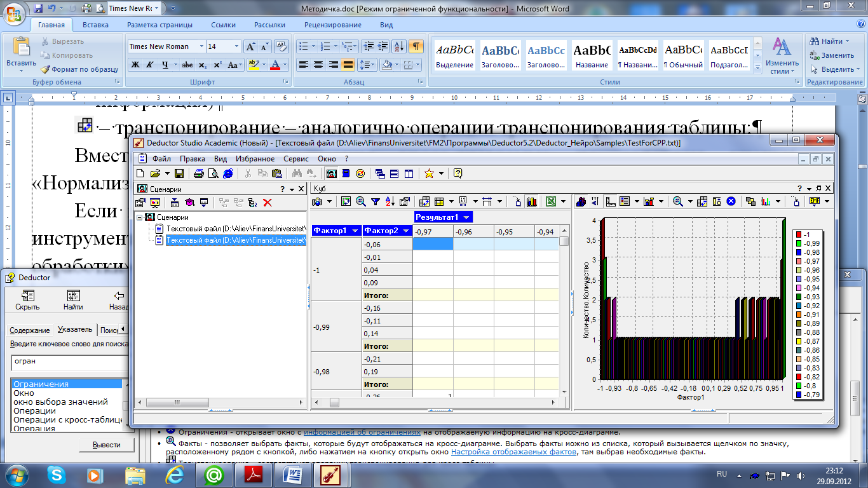Open the Избранное menu in Deductor

[255, 159]
